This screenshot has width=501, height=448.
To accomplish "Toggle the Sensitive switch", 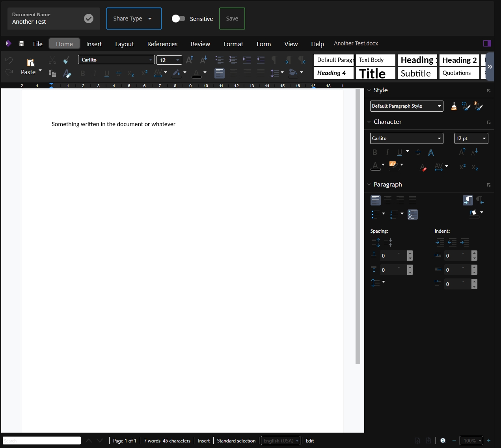I will 178,19.
